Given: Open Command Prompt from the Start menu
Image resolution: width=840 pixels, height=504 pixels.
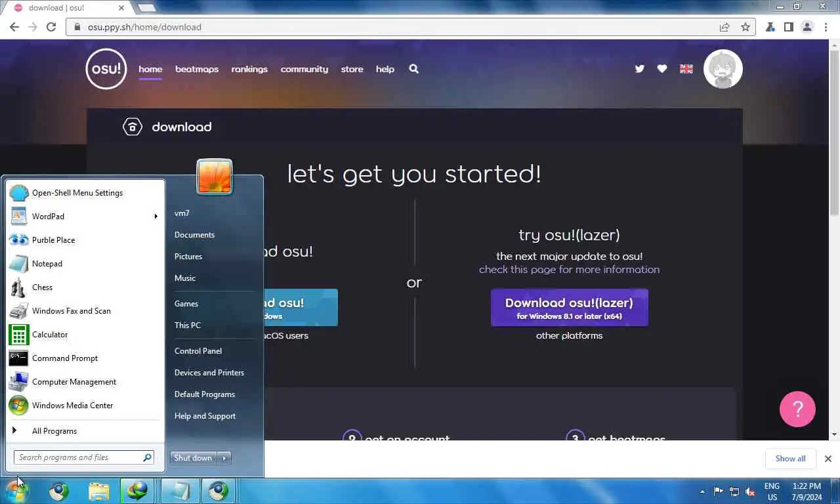Looking at the screenshot, I should pos(85,358).
